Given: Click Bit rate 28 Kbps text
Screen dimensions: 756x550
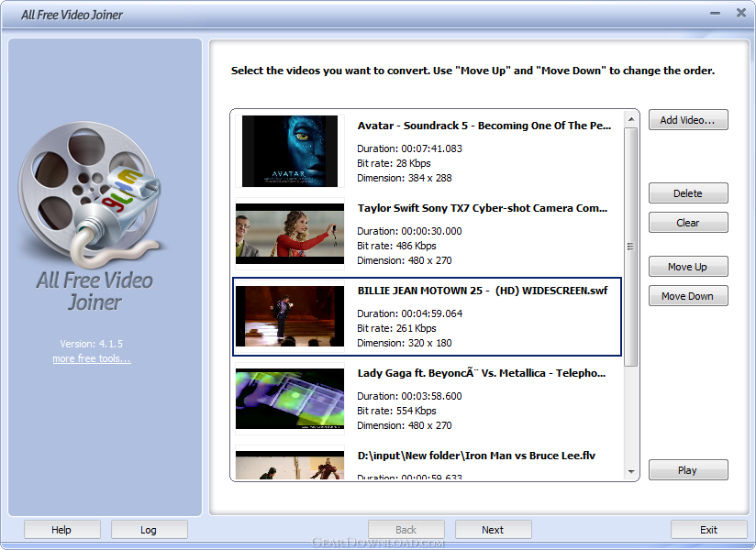Looking at the screenshot, I should [394, 163].
